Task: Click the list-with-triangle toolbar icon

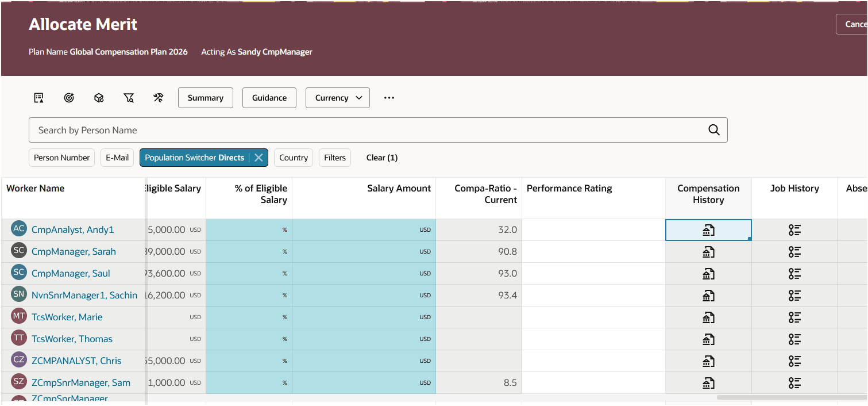Action: click(x=38, y=98)
